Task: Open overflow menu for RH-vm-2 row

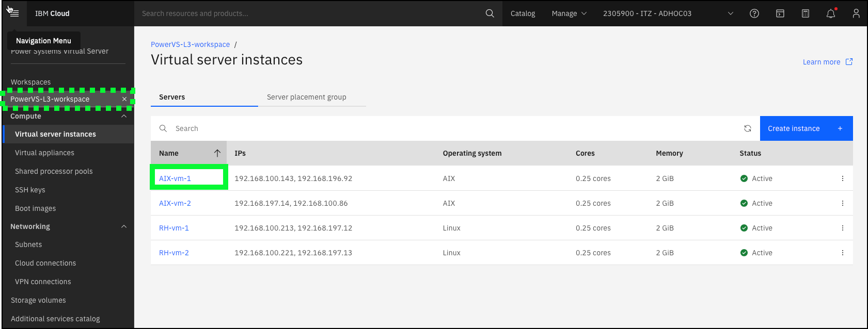Action: coord(843,253)
